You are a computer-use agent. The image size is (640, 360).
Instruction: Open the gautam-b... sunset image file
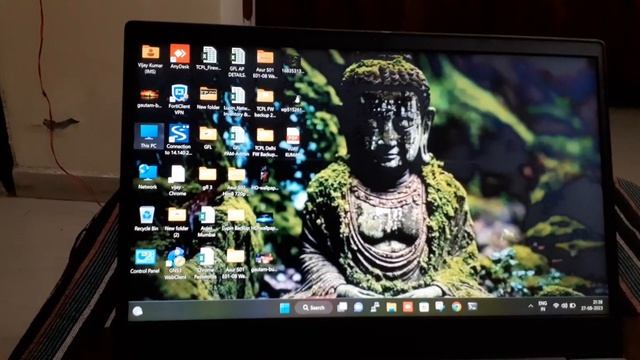click(149, 98)
